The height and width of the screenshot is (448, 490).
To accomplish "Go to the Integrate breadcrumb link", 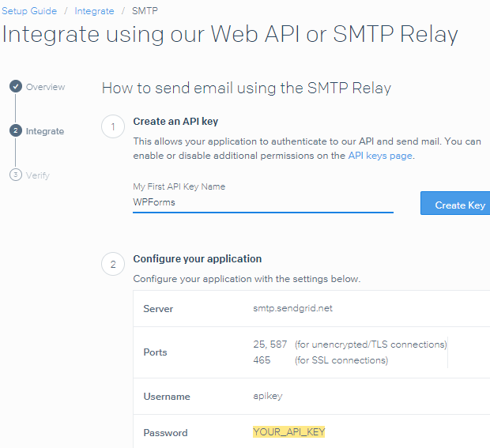I will click(94, 11).
